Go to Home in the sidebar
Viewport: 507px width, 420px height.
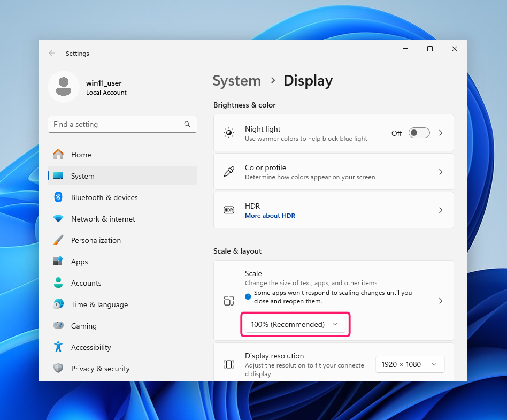pos(122,155)
